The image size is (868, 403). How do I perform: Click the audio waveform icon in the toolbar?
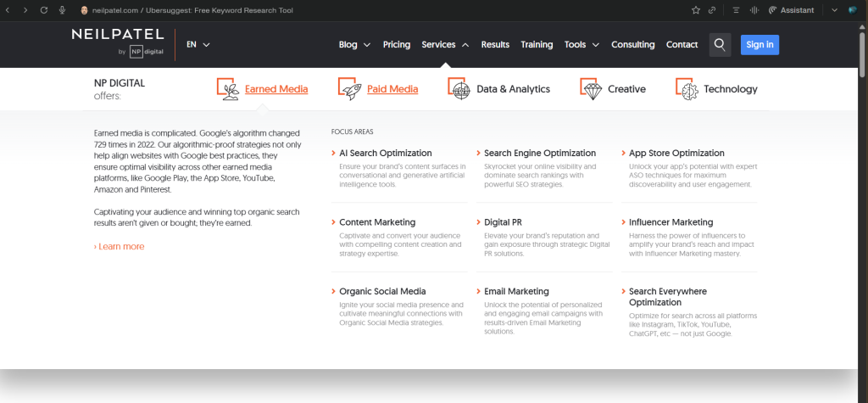tap(754, 10)
